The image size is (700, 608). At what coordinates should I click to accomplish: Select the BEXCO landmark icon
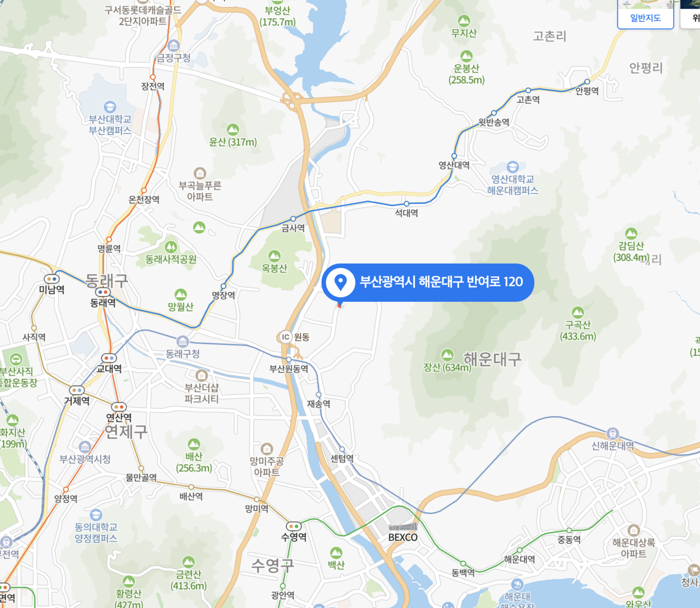[403, 527]
